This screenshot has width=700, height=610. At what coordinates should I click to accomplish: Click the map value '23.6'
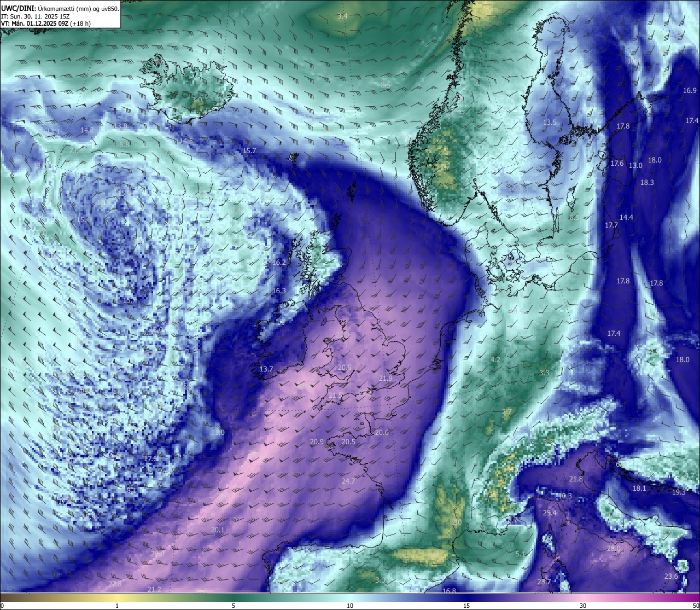click(x=671, y=577)
